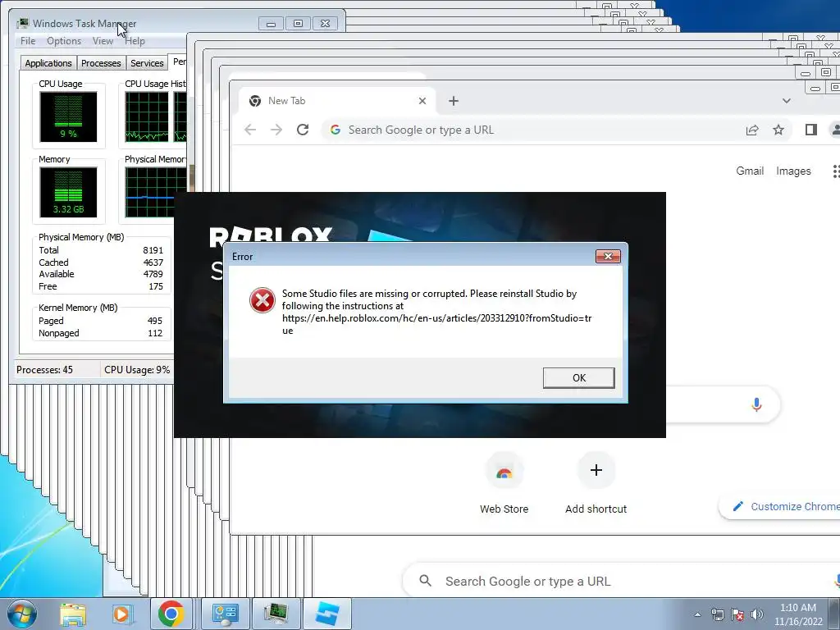Click Chrome forward arrow
This screenshot has height=630, width=840.
pyautogui.click(x=276, y=130)
